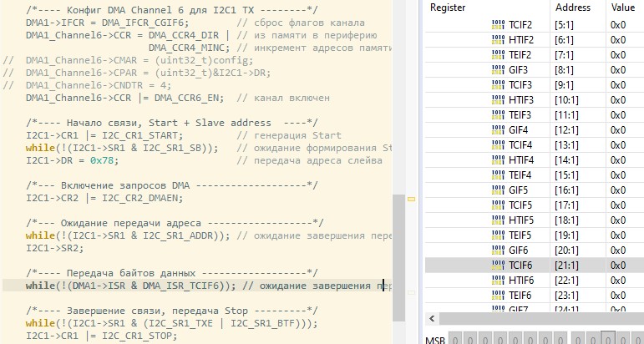This screenshot has width=644, height=344.
Task: Select the bitfield icon for HTIF3
Action: [498, 99]
